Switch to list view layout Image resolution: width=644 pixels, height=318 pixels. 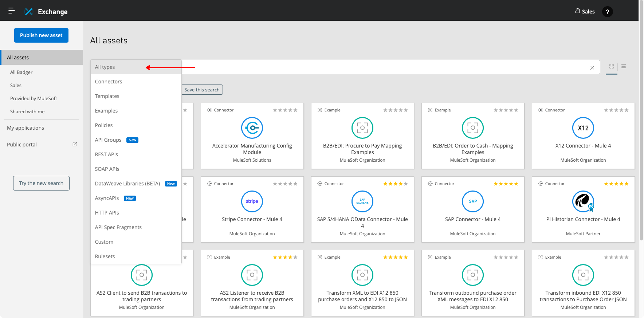click(624, 66)
